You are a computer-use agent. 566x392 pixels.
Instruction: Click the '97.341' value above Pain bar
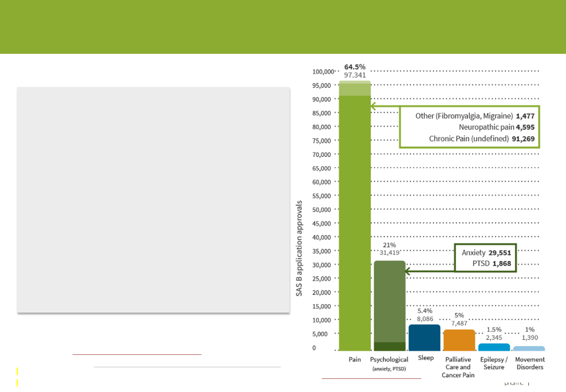coord(355,75)
